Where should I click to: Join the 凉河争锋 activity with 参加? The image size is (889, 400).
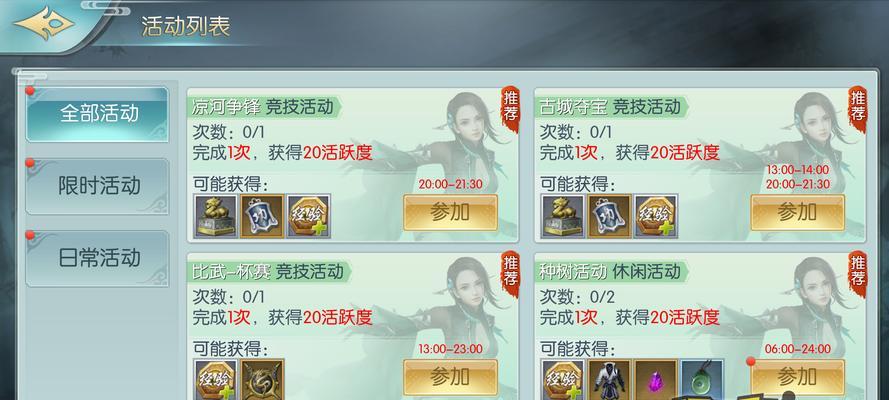(450, 212)
